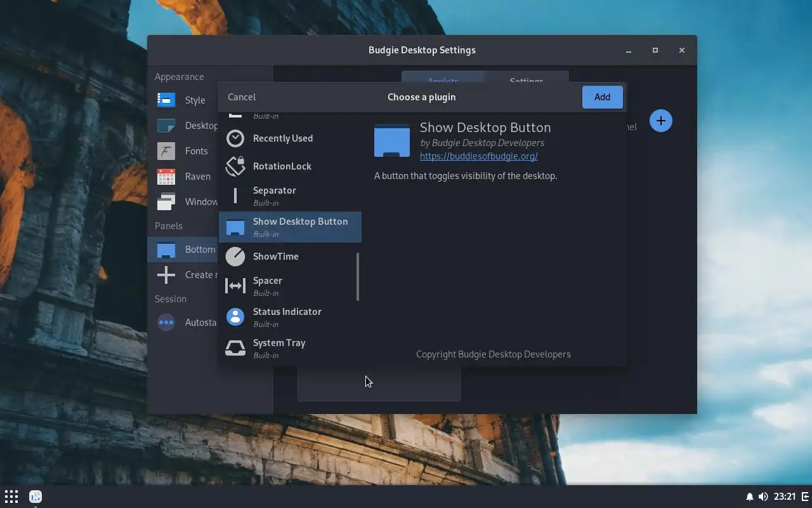
Task: Click the Style sidebar icon
Action: pos(166,100)
